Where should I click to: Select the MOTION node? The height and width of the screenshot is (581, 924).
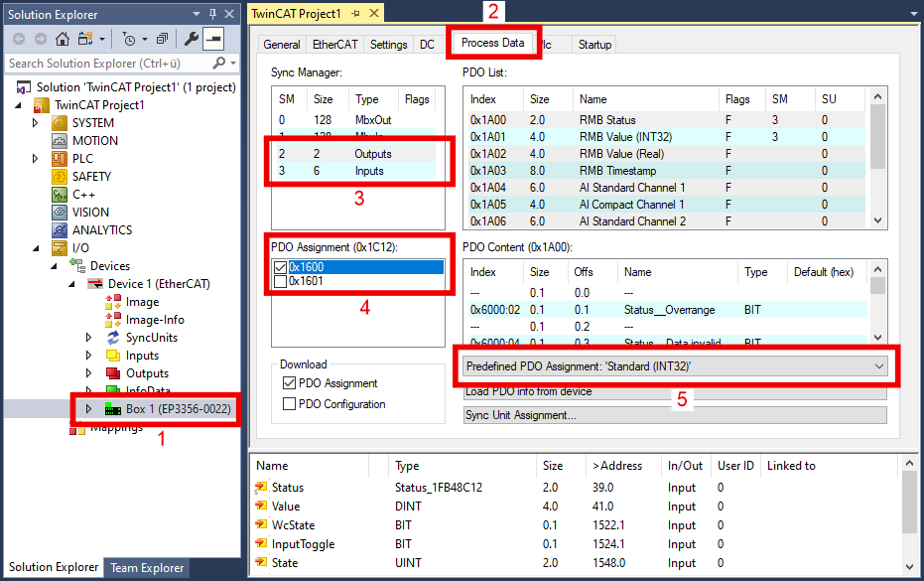[95, 140]
